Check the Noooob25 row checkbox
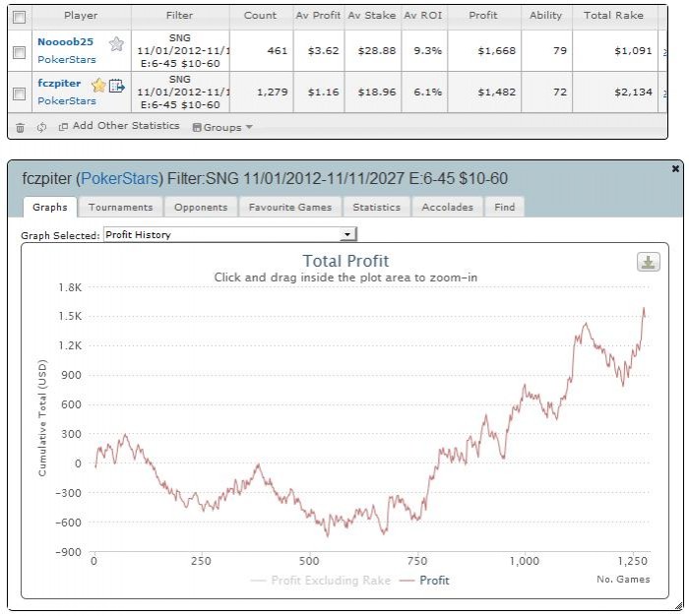 pos(20,53)
